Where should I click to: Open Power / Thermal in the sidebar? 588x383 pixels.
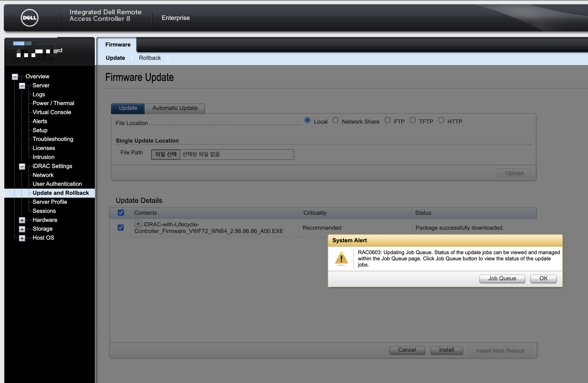click(x=53, y=103)
